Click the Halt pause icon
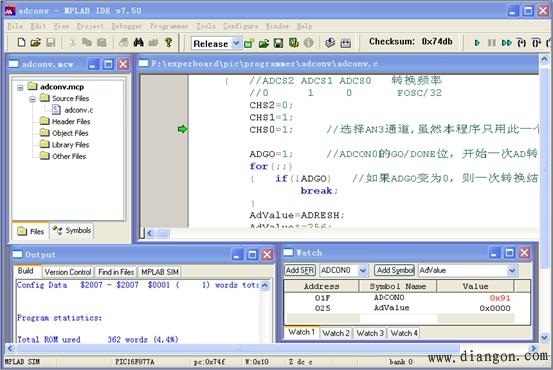553x370 pixels. [x=492, y=43]
